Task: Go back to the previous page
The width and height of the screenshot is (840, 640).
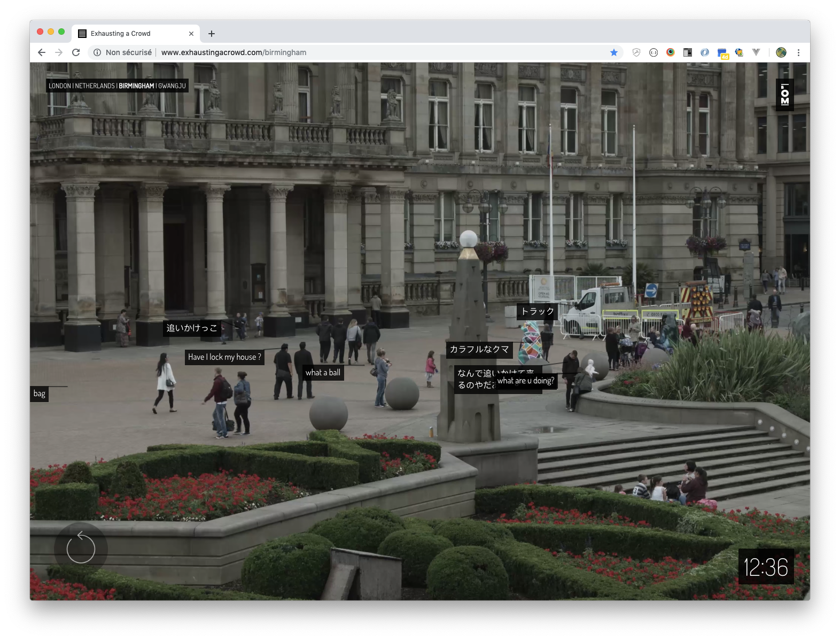Action: pos(42,52)
